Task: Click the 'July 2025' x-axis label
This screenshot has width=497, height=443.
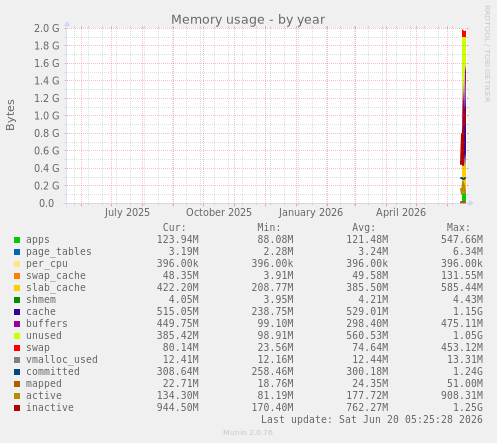Action: [127, 213]
